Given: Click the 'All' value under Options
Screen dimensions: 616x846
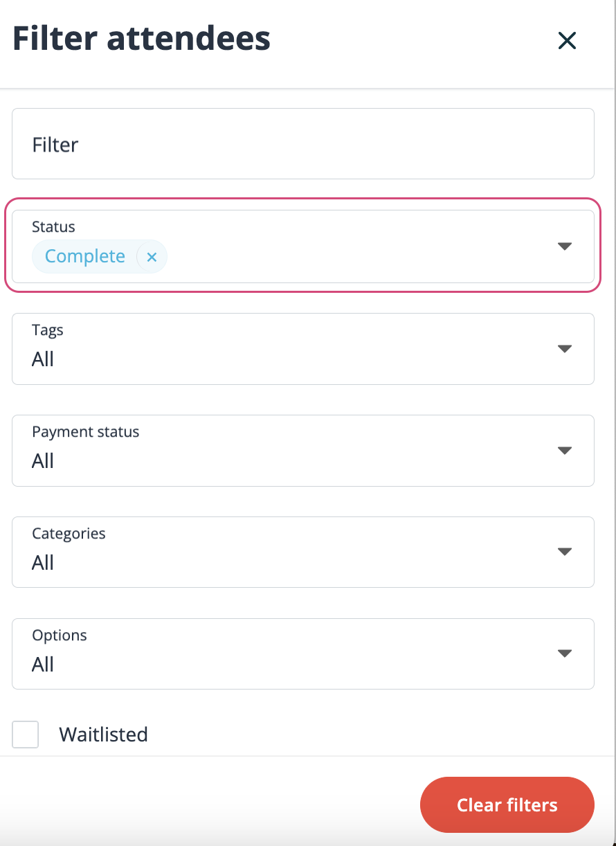Looking at the screenshot, I should 43,665.
